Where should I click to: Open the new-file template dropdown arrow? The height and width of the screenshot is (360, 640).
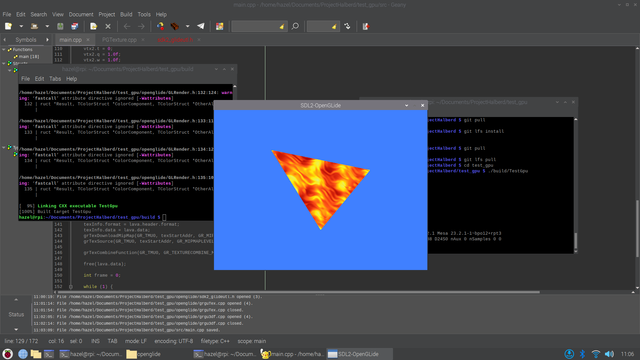tap(21, 26)
